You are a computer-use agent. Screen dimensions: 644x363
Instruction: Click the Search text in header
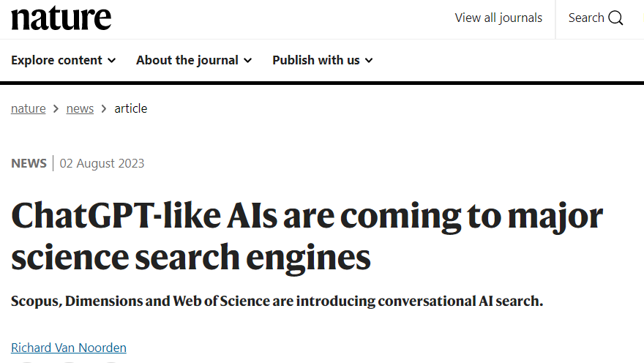(x=586, y=18)
